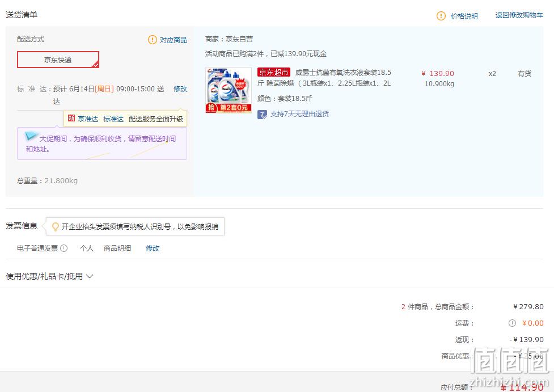Click the x2 quantity text
Image resolution: width=554 pixels, height=392 pixels.
coord(492,74)
